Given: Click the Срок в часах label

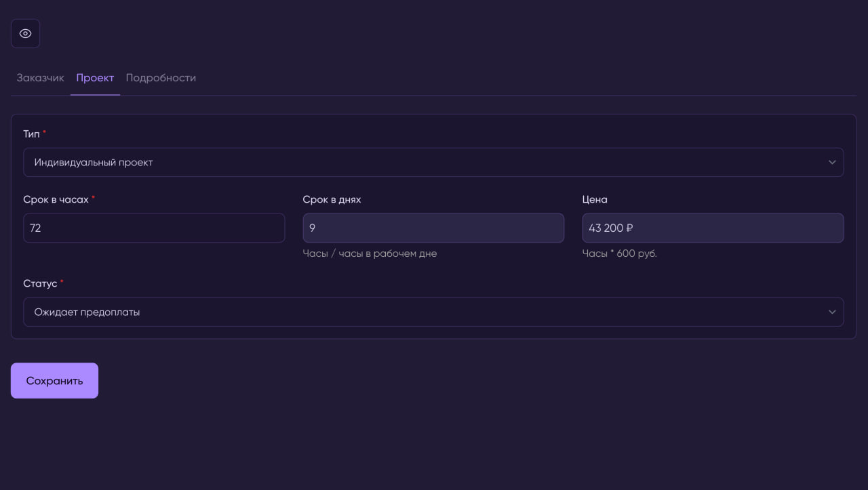Looking at the screenshot, I should (56, 200).
